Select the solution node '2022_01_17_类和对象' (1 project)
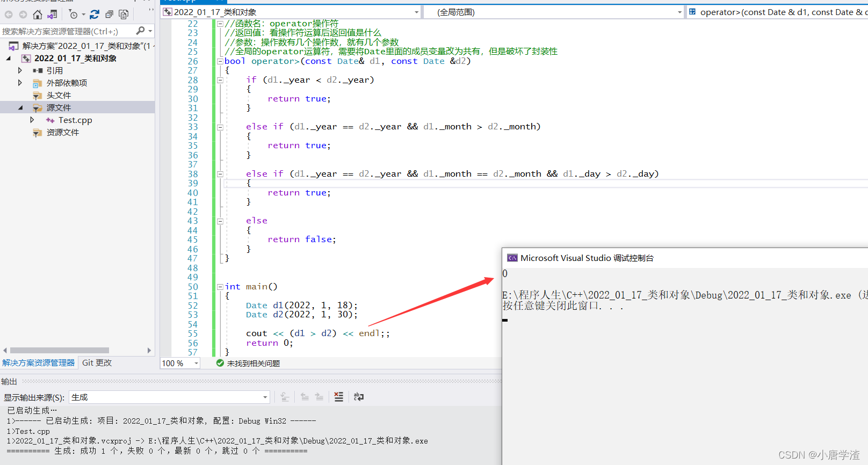Screen dimensions: 868x465 click(x=82, y=46)
